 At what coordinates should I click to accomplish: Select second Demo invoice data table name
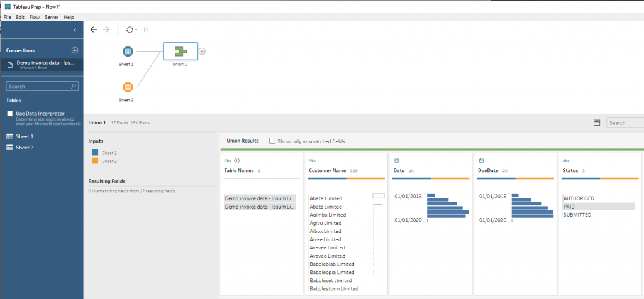pyautogui.click(x=260, y=207)
